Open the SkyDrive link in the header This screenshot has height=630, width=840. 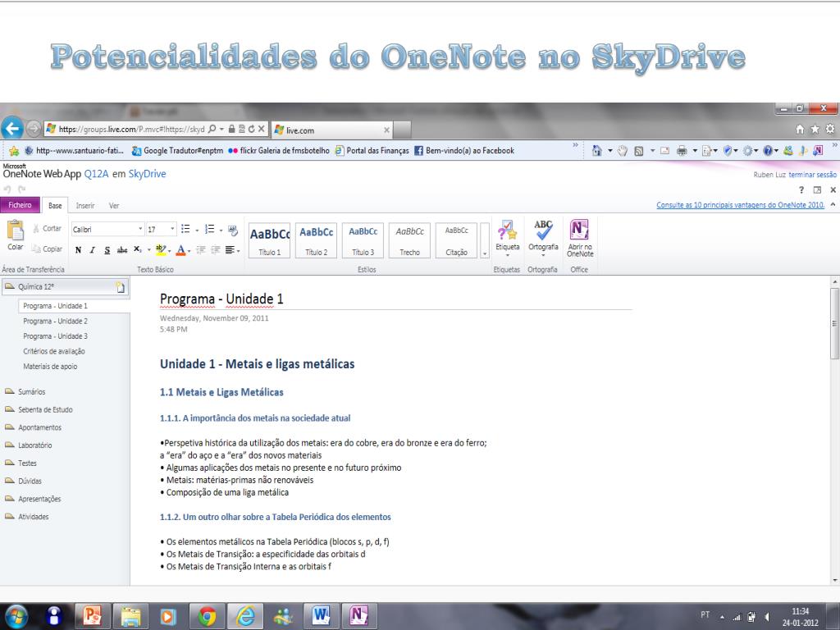148,174
